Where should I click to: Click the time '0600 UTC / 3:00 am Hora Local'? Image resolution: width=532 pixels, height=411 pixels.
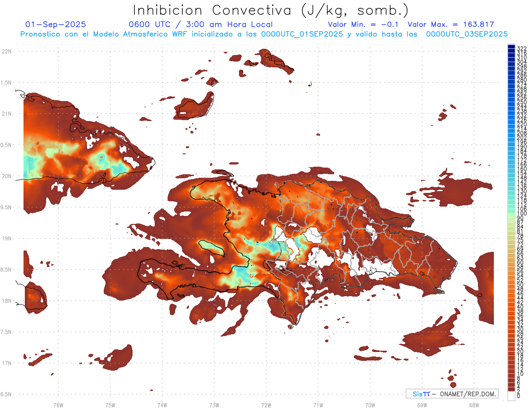(200, 25)
